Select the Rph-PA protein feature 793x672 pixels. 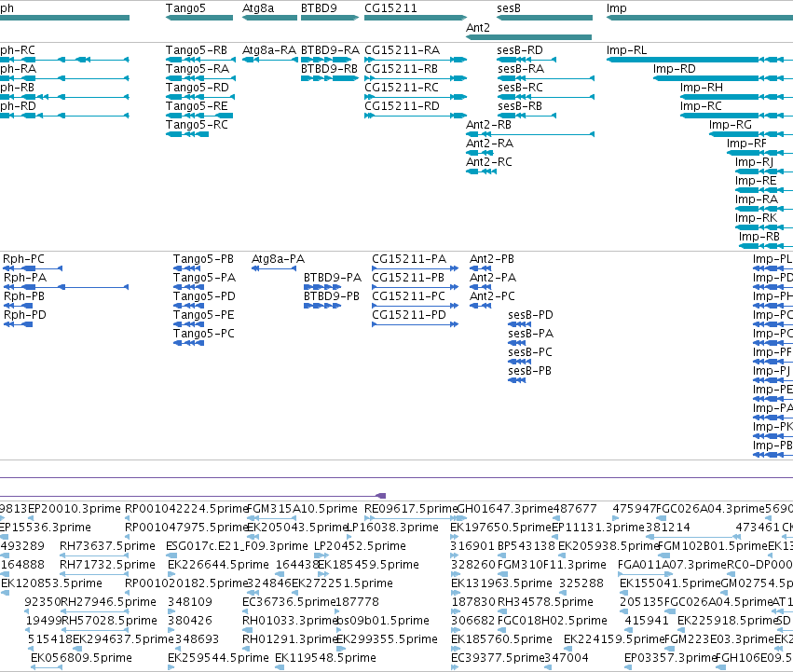click(x=66, y=287)
